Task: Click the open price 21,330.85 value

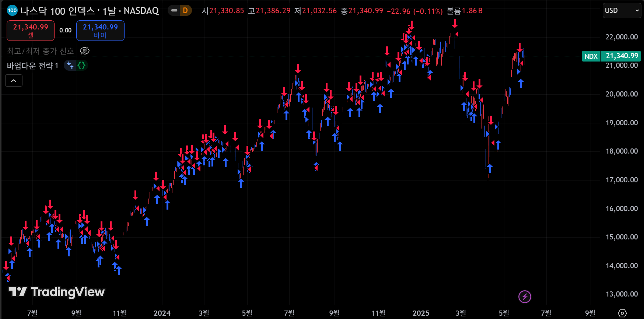Action: click(227, 11)
